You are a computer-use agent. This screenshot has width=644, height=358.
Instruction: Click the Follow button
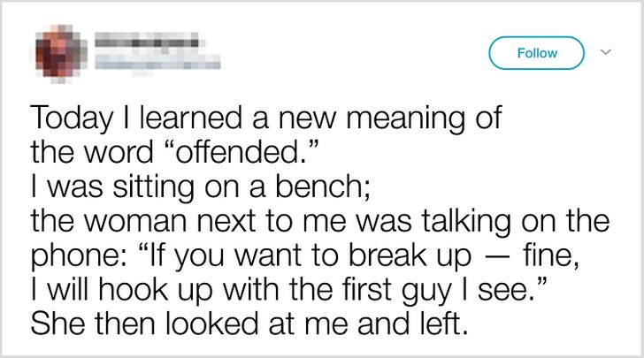click(x=536, y=53)
